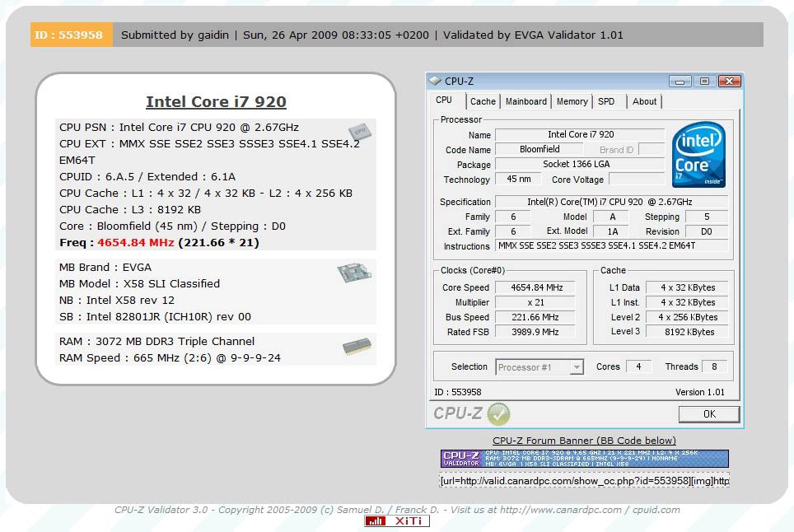Click the Rated FSB value 3989.9 MHz

pos(535,332)
